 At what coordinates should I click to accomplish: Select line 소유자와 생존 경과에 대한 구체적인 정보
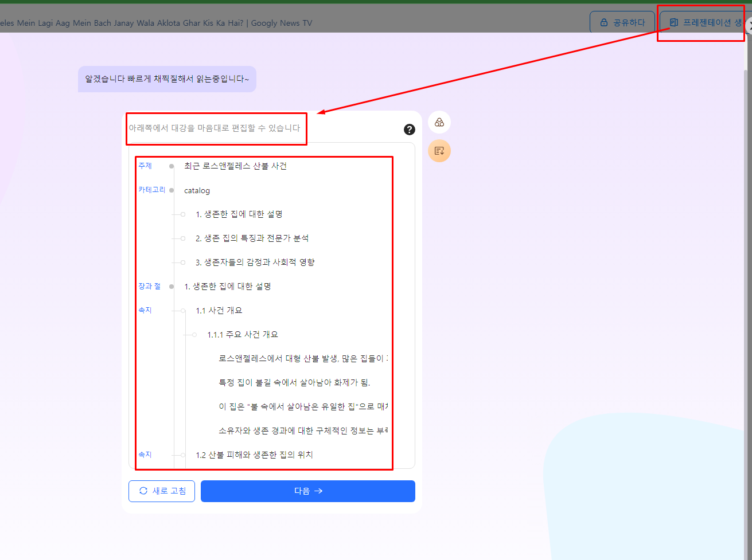tap(303, 431)
